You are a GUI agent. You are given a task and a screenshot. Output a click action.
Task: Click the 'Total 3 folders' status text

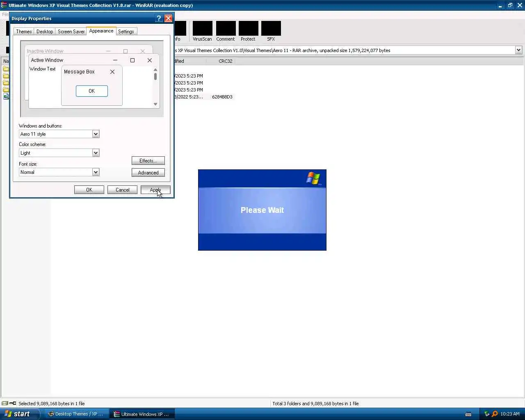click(315, 404)
